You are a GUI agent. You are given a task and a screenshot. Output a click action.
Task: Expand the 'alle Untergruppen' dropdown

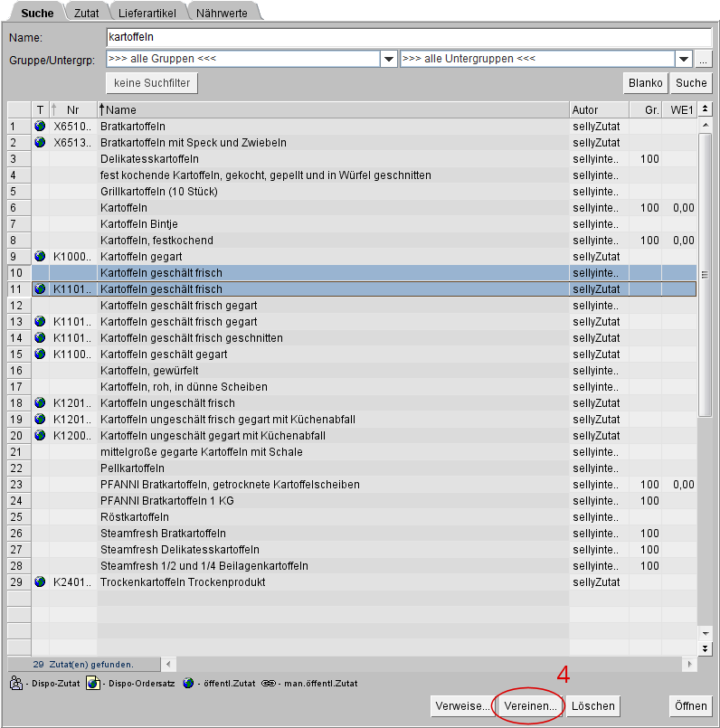coord(684,60)
